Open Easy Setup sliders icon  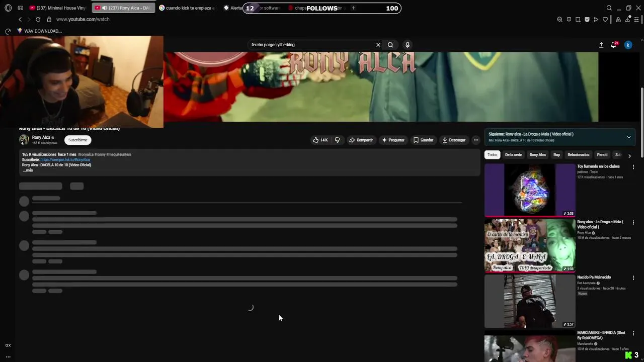pyautogui.click(x=636, y=20)
